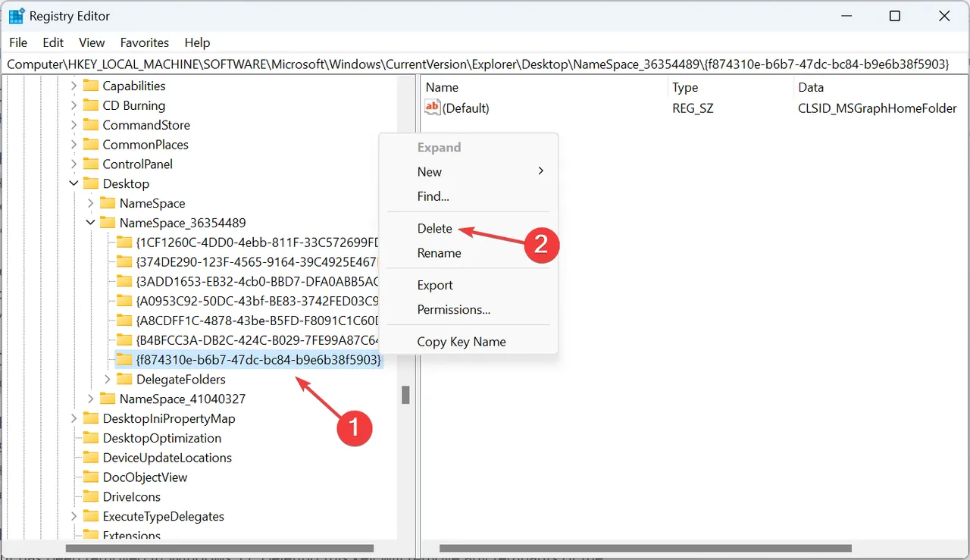Click the NameSpace folder icon
The image size is (970, 560).
[108, 203]
